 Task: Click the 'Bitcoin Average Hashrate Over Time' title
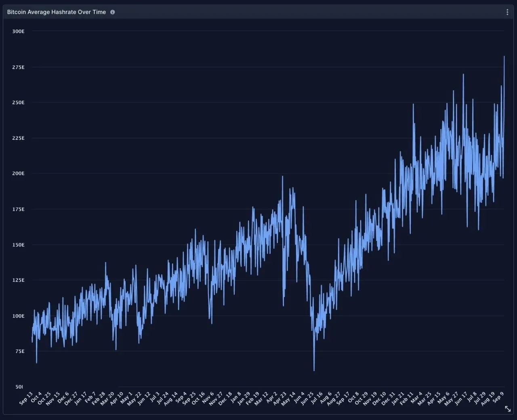[x=57, y=12]
